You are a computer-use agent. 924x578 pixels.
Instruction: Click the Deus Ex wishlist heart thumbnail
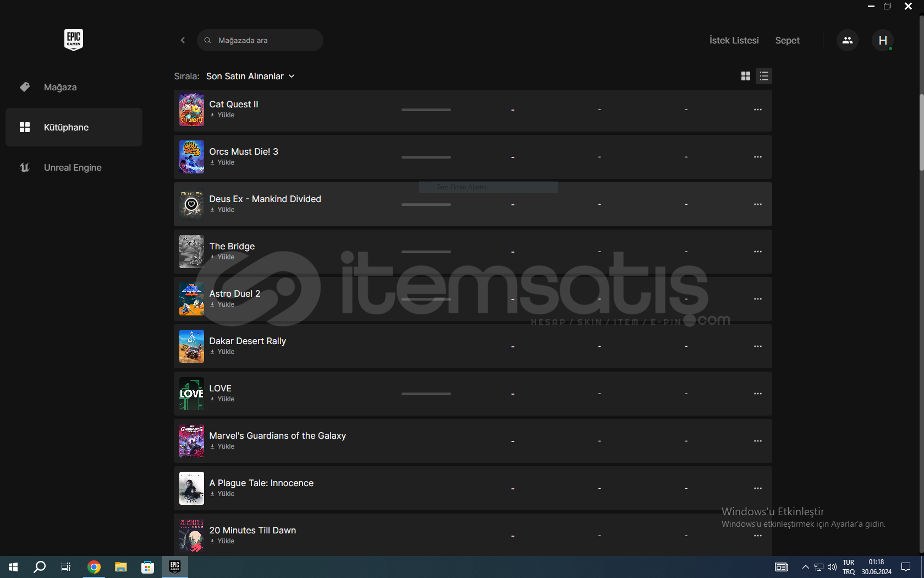(191, 204)
